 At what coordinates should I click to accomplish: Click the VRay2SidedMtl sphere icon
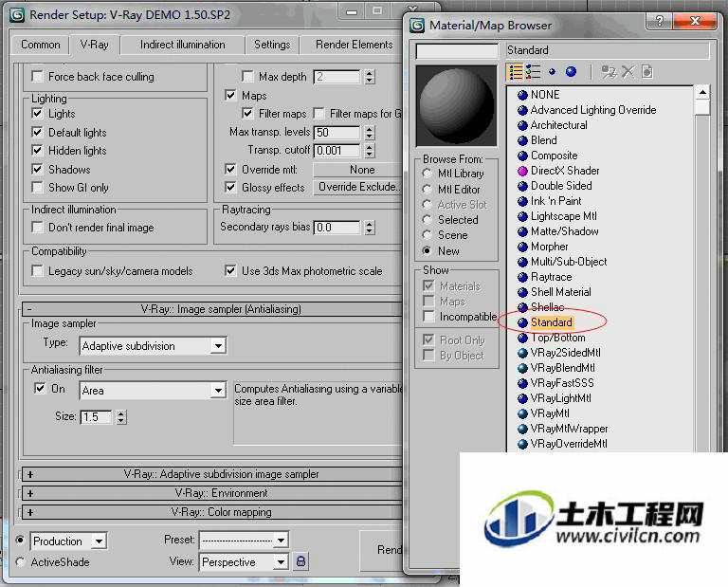pyautogui.click(x=522, y=353)
